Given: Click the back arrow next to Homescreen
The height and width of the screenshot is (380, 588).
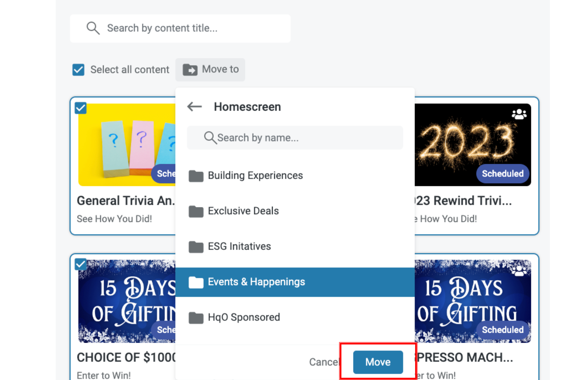Looking at the screenshot, I should pos(194,107).
